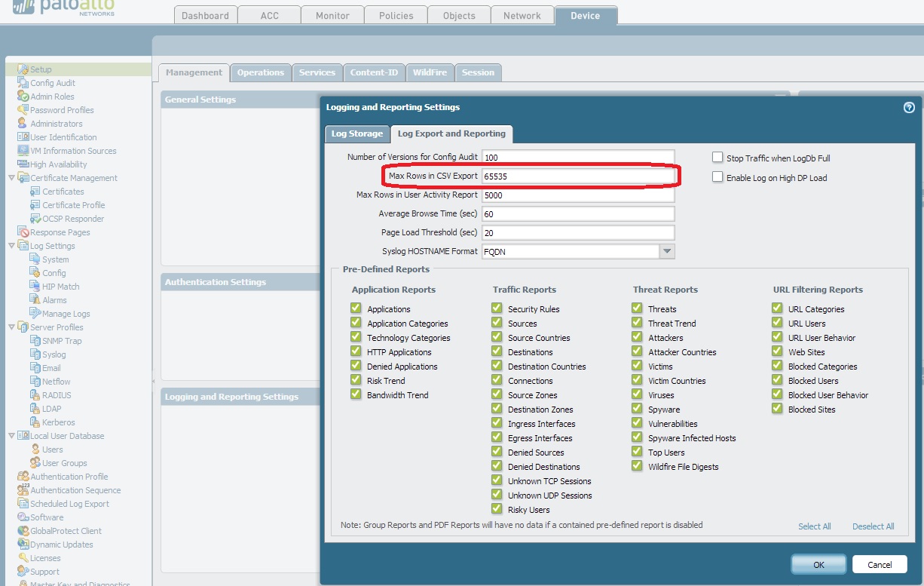This screenshot has width=924, height=586.
Task: Click the User Groups icon
Action: [35, 463]
